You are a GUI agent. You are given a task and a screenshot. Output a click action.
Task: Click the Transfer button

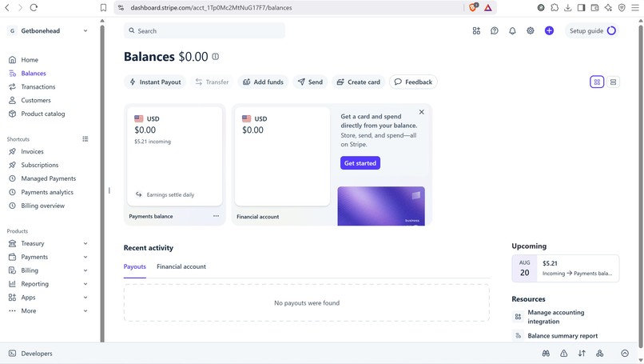pyautogui.click(x=212, y=82)
